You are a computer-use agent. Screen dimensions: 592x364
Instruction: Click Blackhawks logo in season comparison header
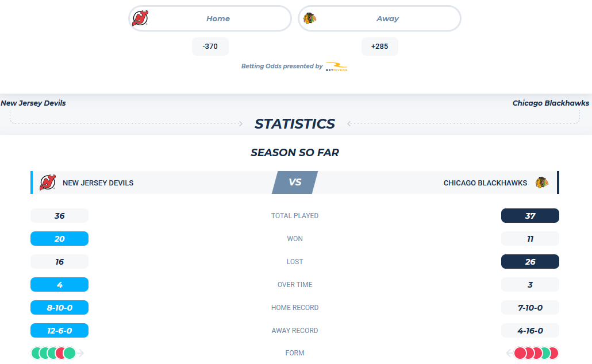coord(542,183)
